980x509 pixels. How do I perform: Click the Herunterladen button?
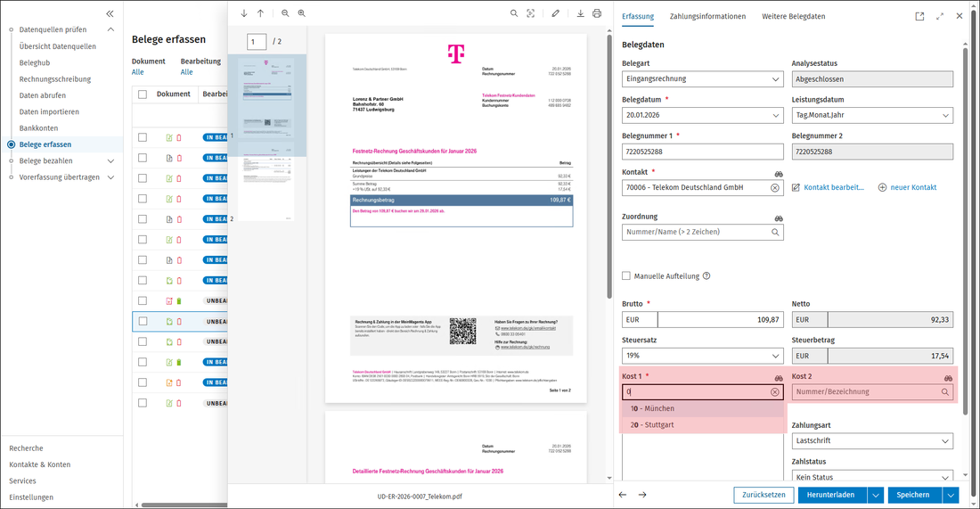click(832, 495)
